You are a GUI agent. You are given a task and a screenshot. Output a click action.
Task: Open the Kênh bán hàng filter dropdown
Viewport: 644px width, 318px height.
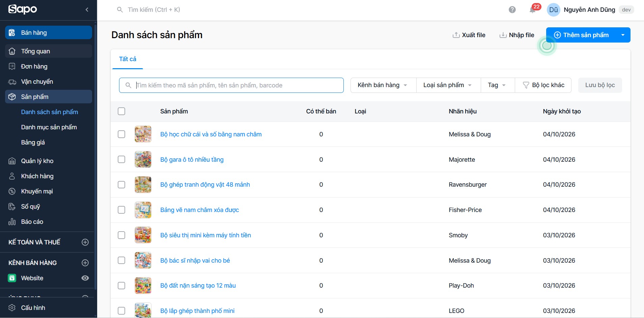coord(383,85)
